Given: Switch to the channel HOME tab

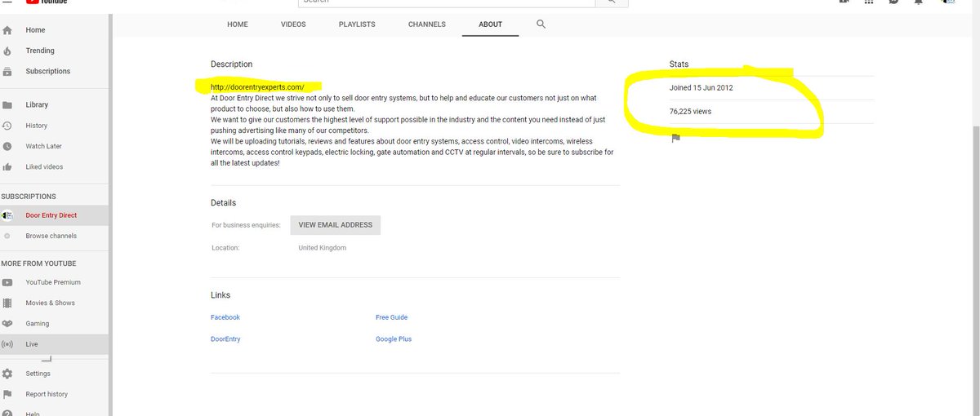Looking at the screenshot, I should tap(238, 24).
